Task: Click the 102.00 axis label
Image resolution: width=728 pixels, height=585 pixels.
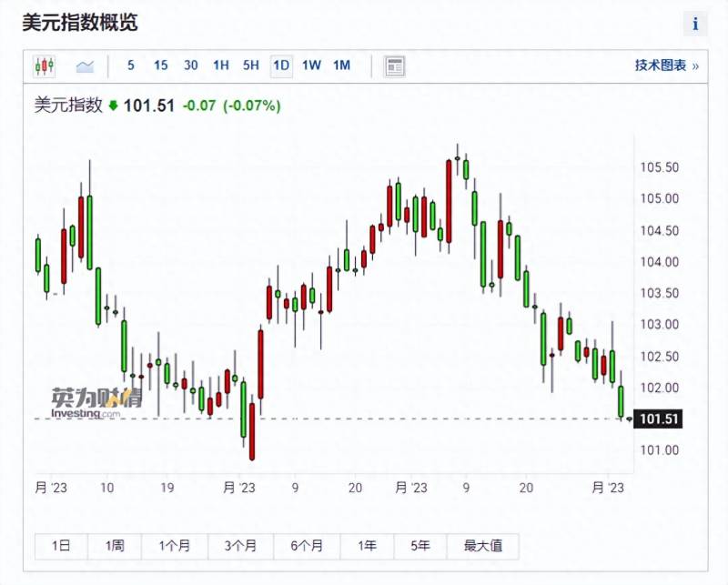Action: [x=659, y=388]
